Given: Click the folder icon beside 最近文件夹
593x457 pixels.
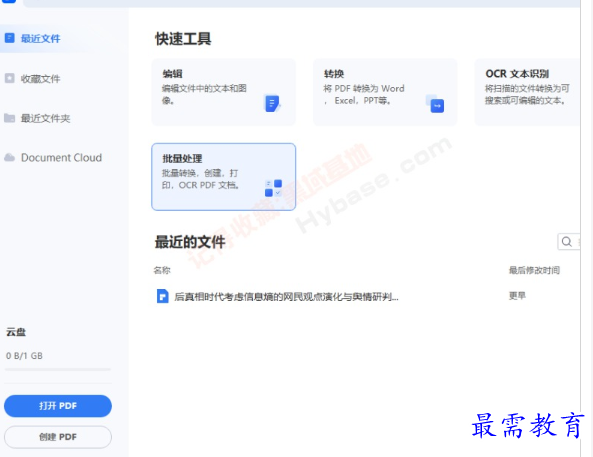Looking at the screenshot, I should coord(9,118).
